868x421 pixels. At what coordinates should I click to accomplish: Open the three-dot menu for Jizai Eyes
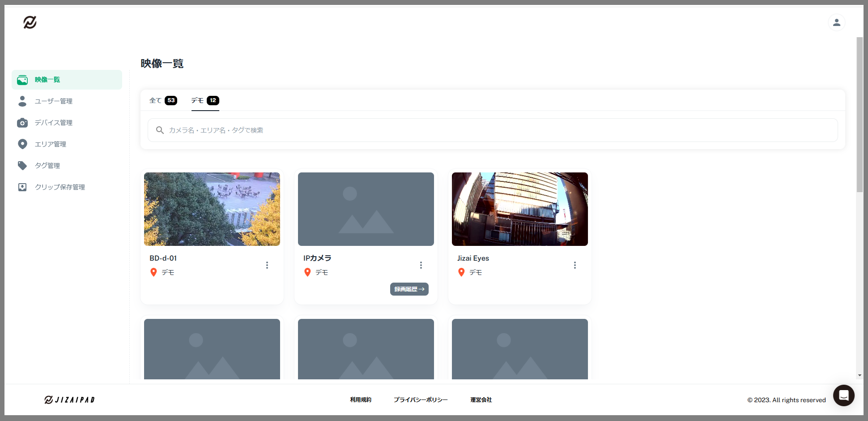575,265
